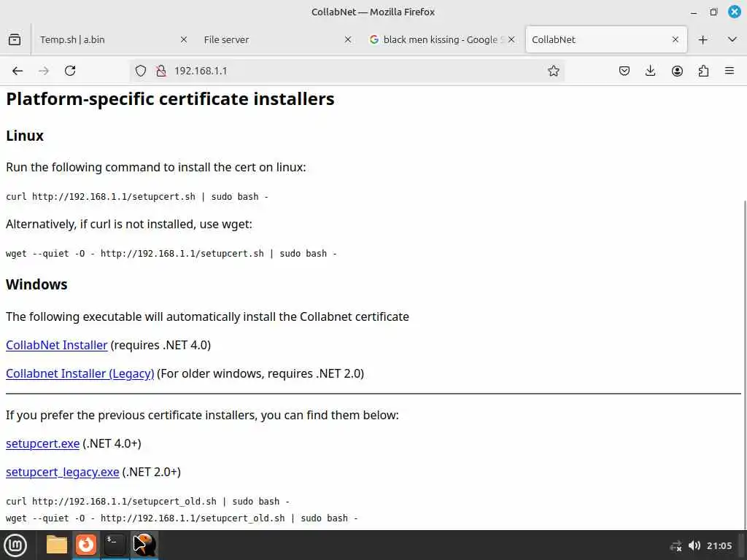
Task: Open the Extensions puzzle icon
Action: [703, 71]
